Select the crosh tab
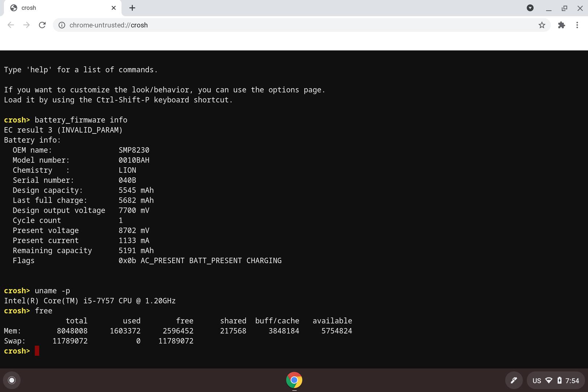 pyautogui.click(x=62, y=8)
